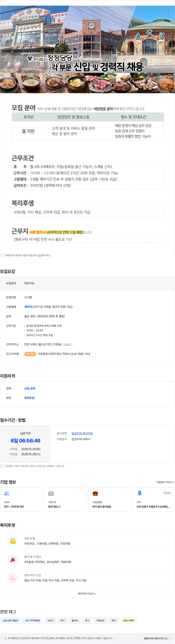The height and width of the screenshot is (644, 175).
Task: Select the 홀서버 tag
Action: pyautogui.click(x=75, y=620)
